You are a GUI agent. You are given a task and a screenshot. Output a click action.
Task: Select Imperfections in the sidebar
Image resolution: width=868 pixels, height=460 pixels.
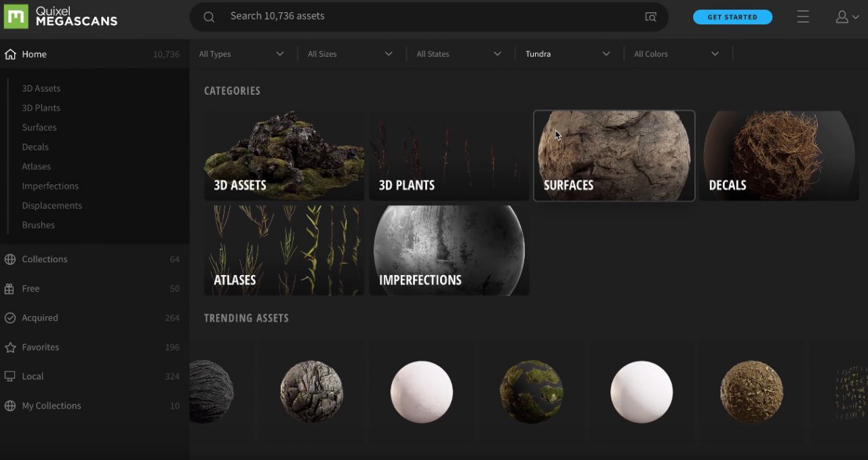tap(50, 186)
